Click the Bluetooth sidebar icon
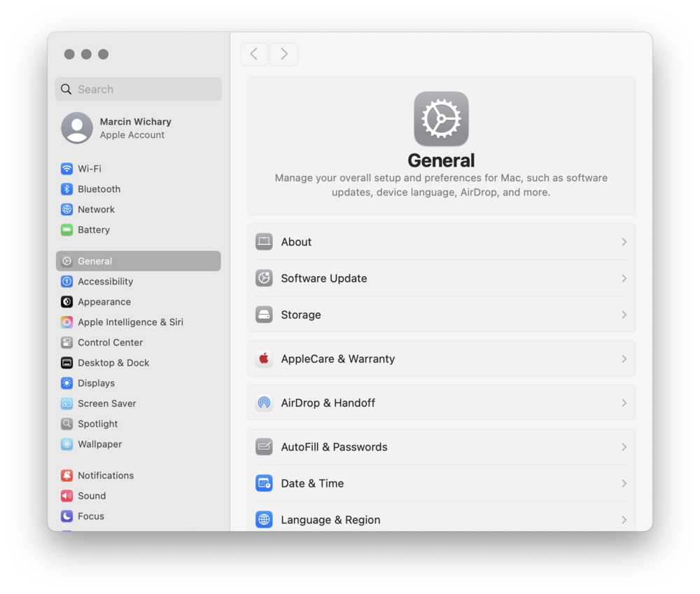This screenshot has height=594, width=700. (66, 189)
